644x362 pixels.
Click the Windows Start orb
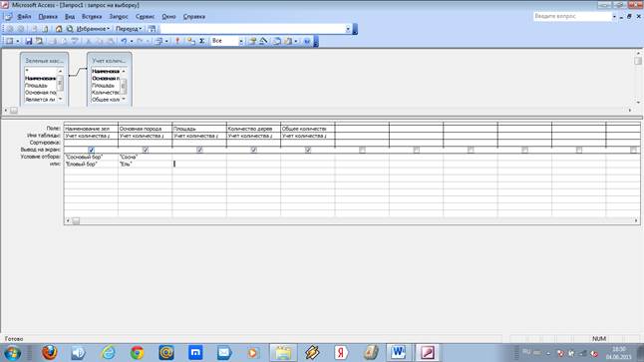click(x=12, y=353)
